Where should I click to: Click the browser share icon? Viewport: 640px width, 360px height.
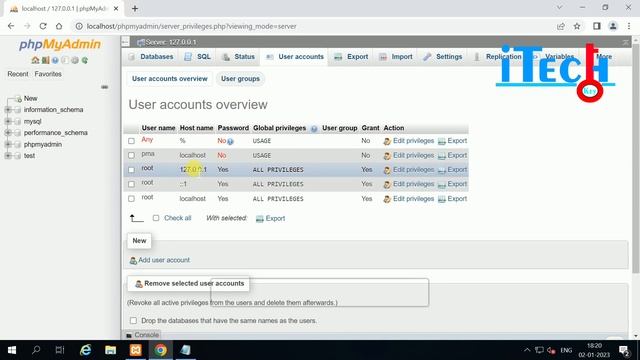coord(561,26)
